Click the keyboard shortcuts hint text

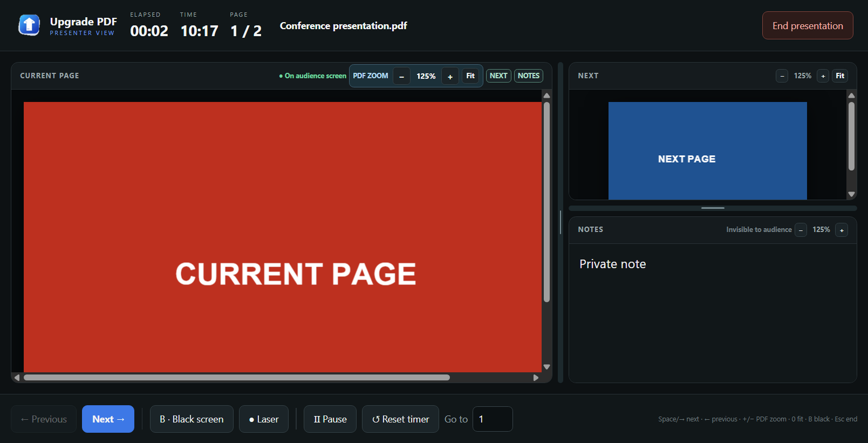tap(757, 419)
